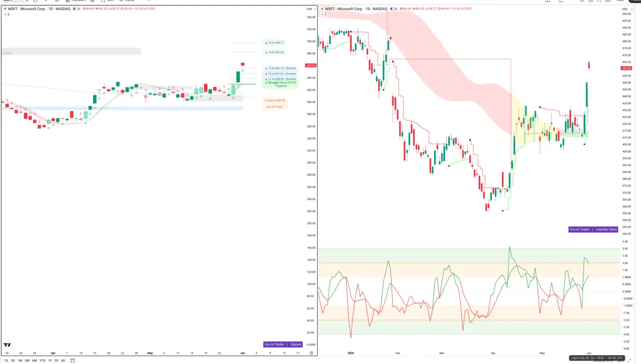Click the Ocs Ai Trader Signals badge

point(283,344)
